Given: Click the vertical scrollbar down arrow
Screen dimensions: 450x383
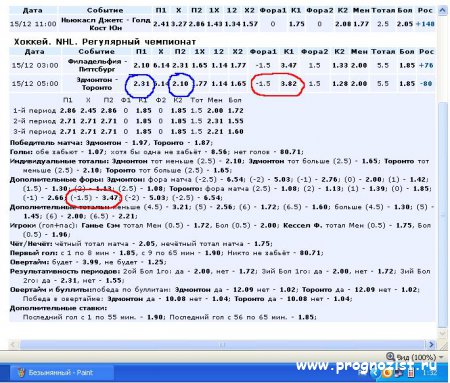Looking at the screenshot, I should pyautogui.click(x=442, y=333).
